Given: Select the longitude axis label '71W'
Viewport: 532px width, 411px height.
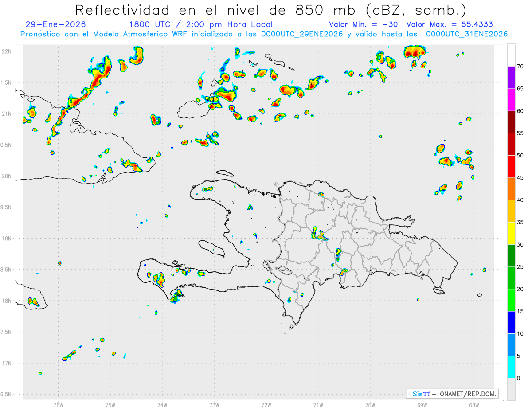Looking at the screenshot, I should (x=318, y=404).
